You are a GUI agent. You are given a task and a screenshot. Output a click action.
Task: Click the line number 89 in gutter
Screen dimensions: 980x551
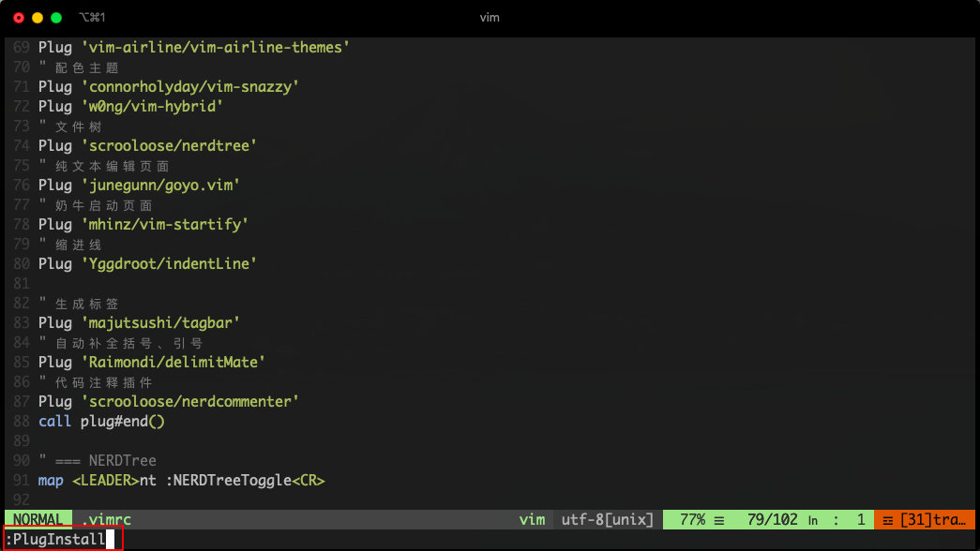pos(22,441)
